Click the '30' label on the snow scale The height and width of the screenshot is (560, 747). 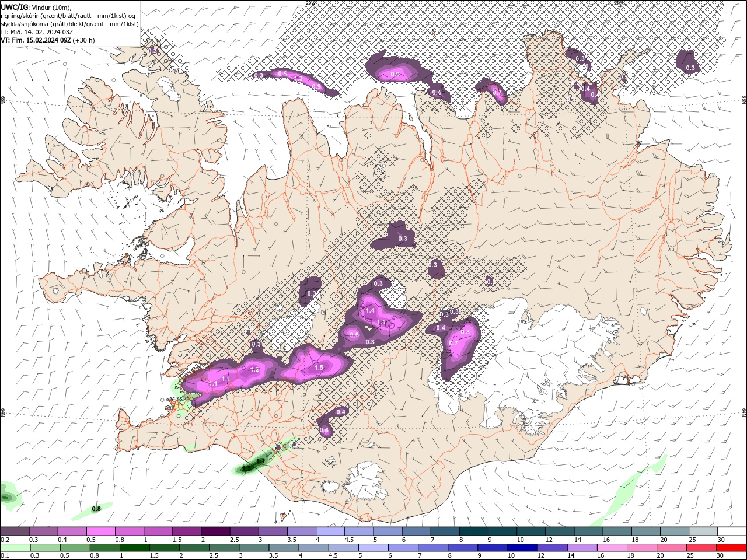(720, 540)
